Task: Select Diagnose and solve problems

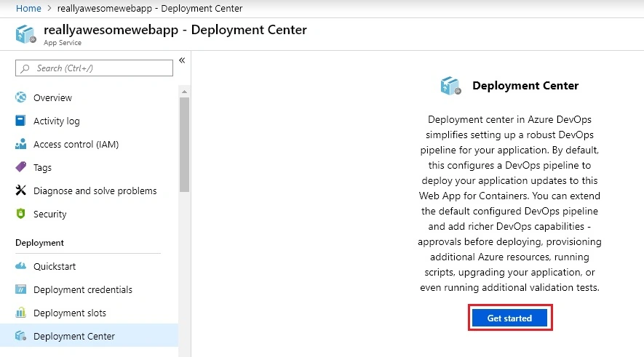Action: pos(89,190)
